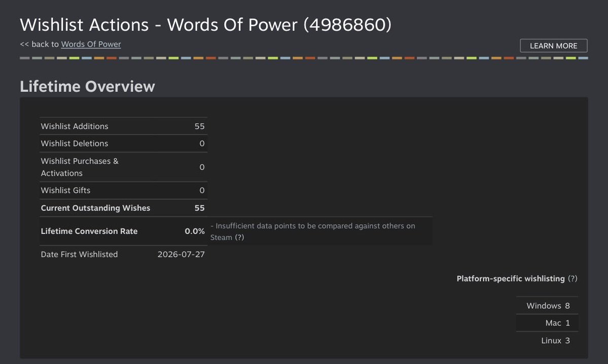Image resolution: width=608 pixels, height=364 pixels.
Task: Select the Platform-specific wishlisting heading
Action: coord(511,279)
